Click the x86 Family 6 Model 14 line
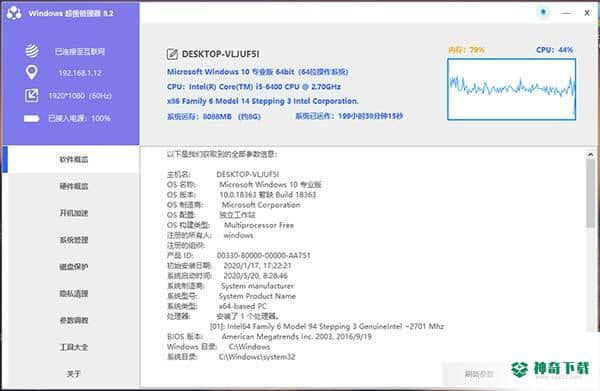This screenshot has height=391, width=600. pos(262,101)
